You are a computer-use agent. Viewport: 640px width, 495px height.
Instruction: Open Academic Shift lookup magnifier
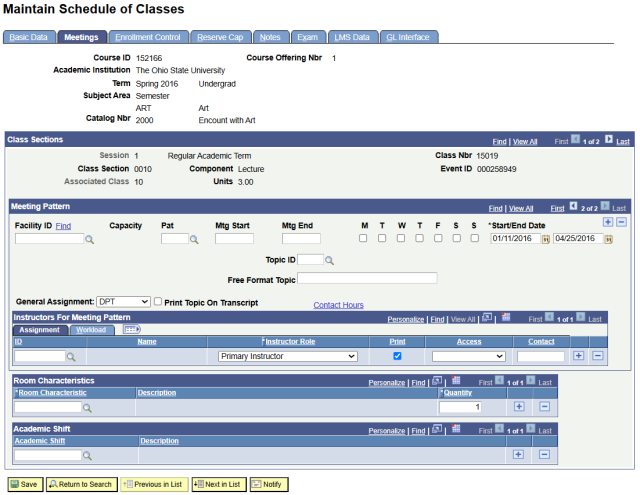[x=87, y=455]
